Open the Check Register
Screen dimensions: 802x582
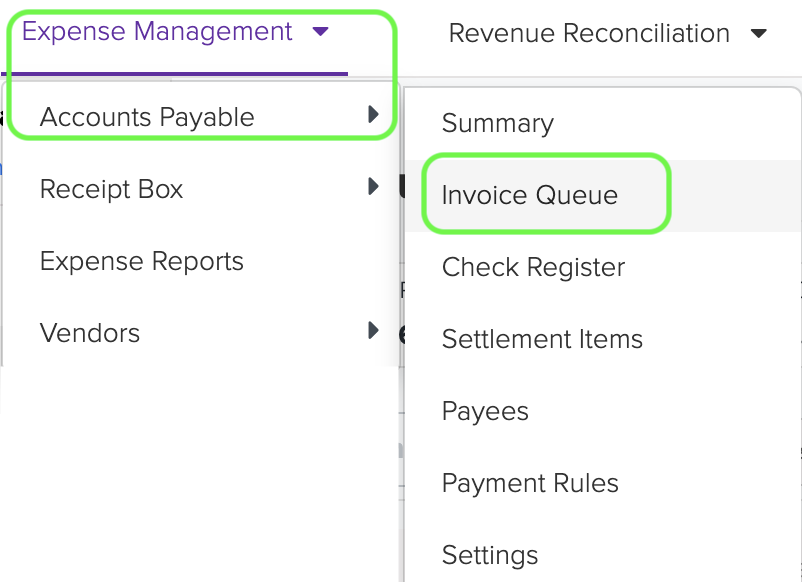pyautogui.click(x=532, y=267)
